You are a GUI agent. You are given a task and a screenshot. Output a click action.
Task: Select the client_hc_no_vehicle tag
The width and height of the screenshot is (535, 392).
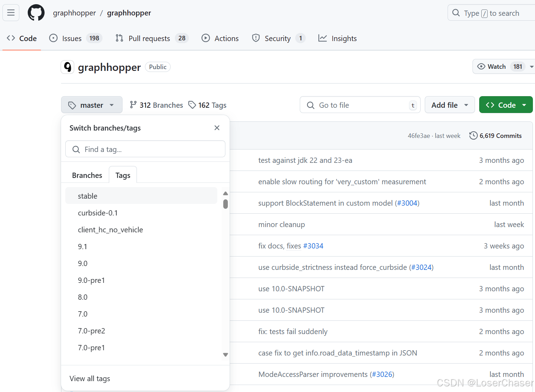[x=141, y=230]
